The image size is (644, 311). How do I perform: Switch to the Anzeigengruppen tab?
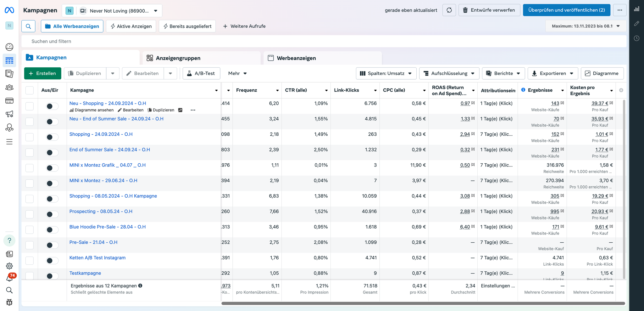[178, 58]
